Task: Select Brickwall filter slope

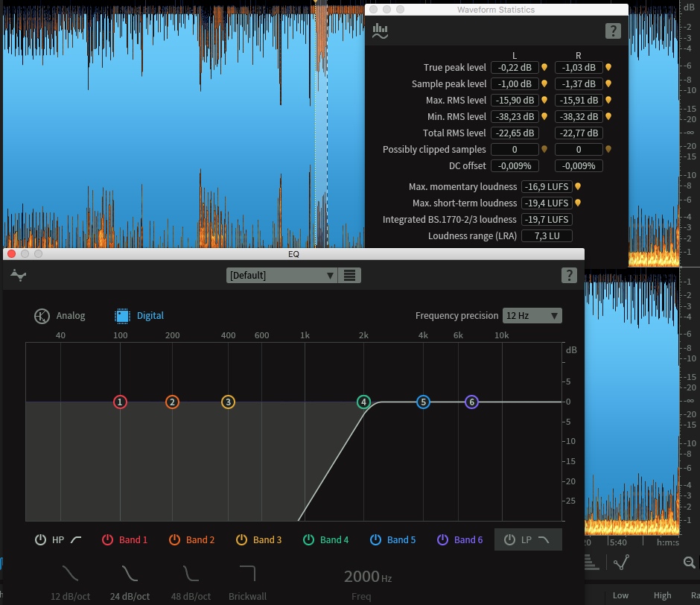Action: [247, 583]
